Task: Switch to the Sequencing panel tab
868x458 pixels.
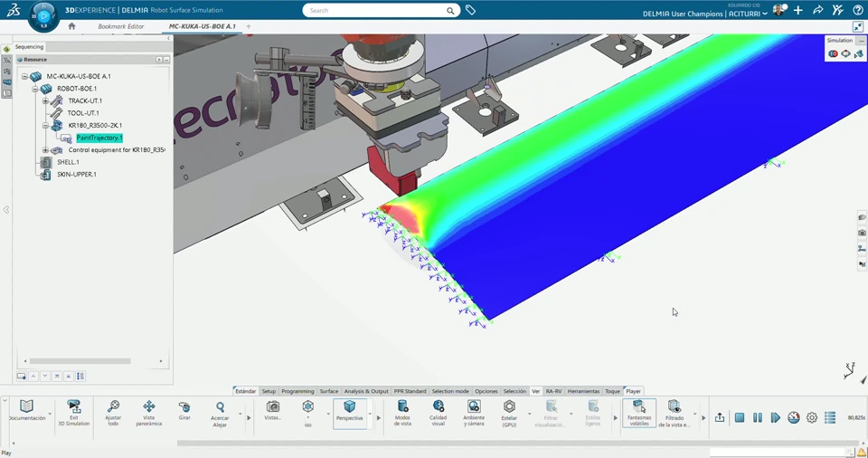Action: [x=29, y=46]
